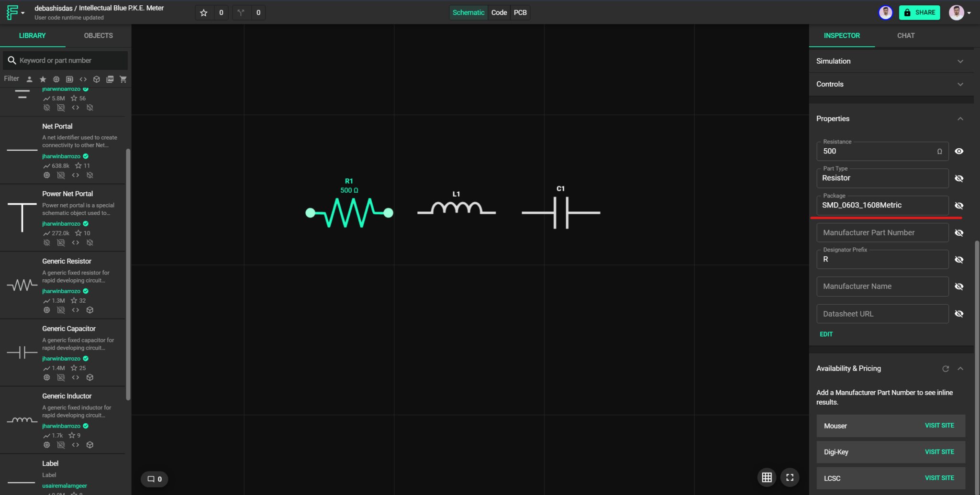Open schematic comments via speech bubble
This screenshot has width=980, height=495.
pos(154,479)
